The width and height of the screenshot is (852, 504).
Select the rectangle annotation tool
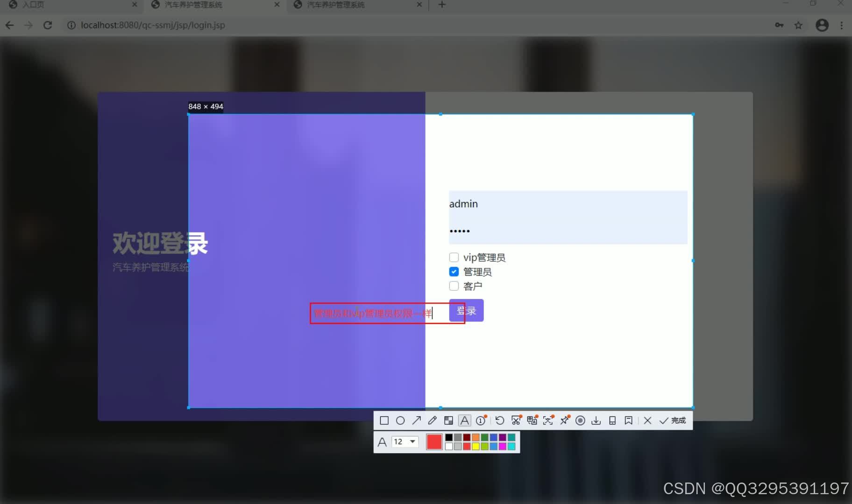[x=384, y=420]
